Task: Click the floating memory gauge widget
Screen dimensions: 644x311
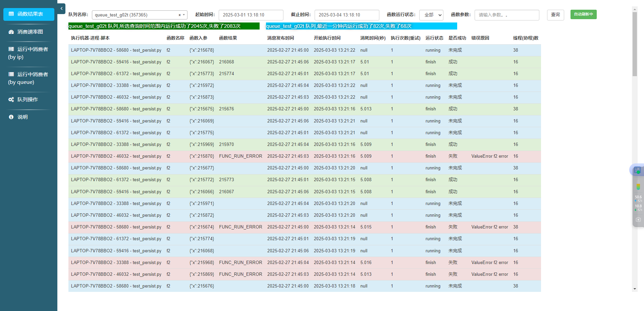Action: pyautogui.click(x=638, y=186)
